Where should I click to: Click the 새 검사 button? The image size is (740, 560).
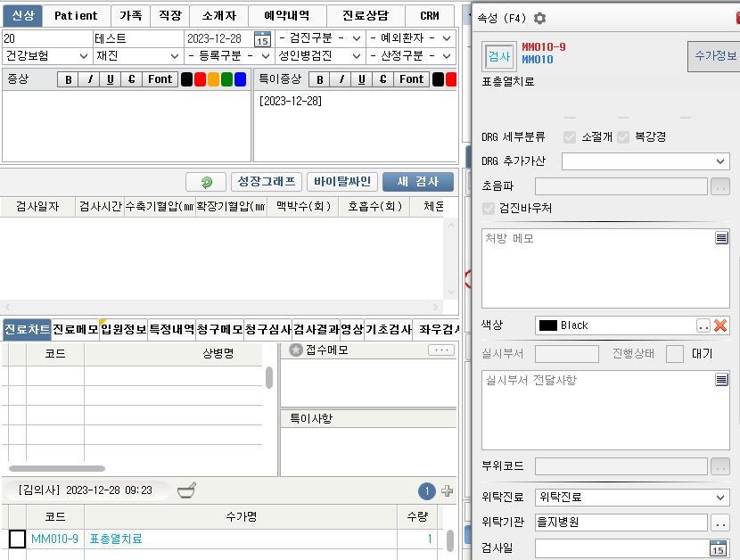[x=417, y=182]
